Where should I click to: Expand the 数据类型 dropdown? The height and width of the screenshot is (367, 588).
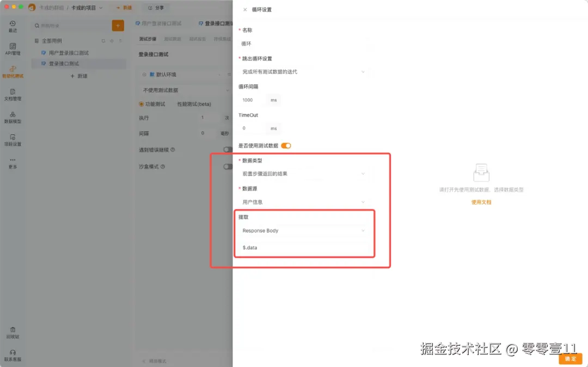[x=303, y=174]
